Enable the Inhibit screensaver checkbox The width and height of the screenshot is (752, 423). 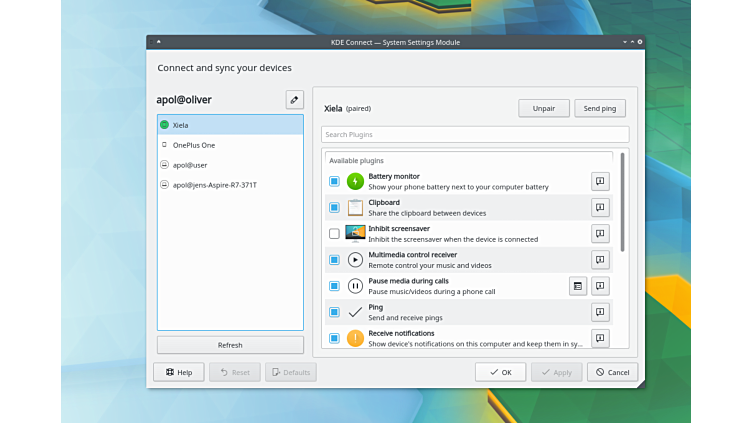[x=335, y=234]
